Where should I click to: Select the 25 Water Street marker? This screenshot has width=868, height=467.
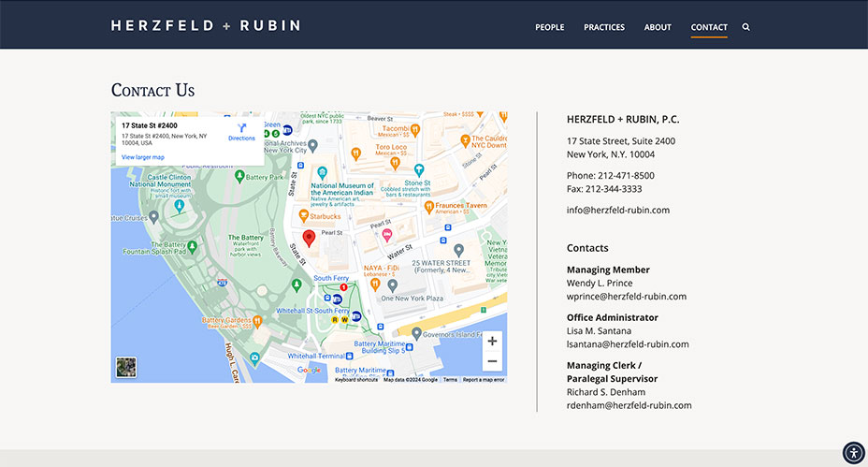[458, 251]
